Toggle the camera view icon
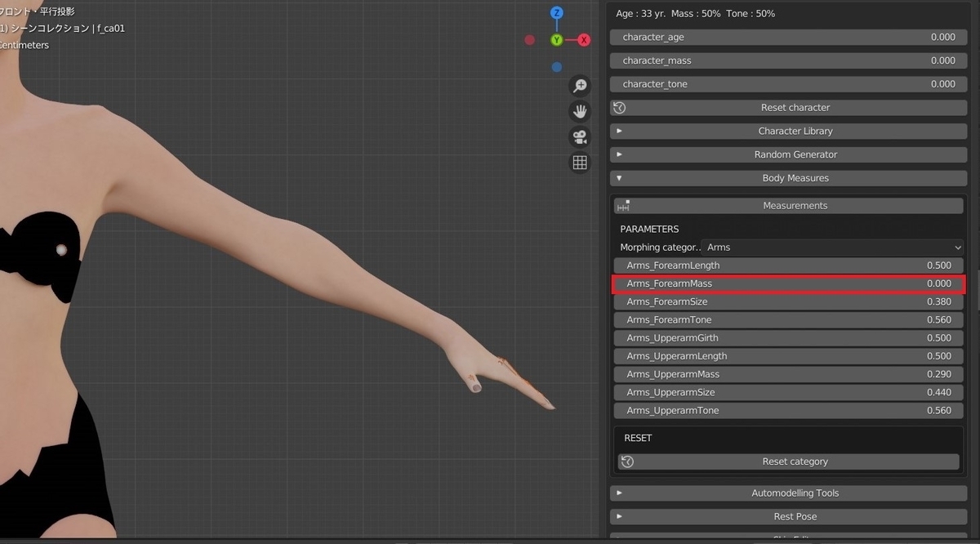 580,136
